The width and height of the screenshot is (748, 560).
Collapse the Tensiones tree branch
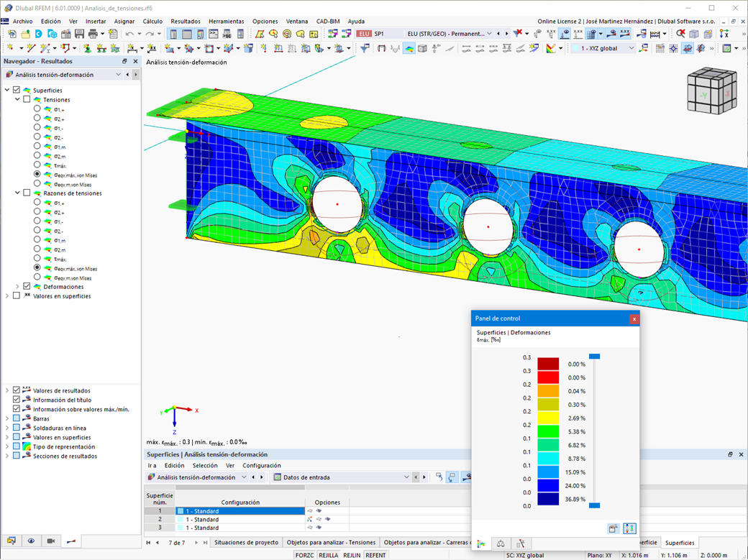pos(18,99)
